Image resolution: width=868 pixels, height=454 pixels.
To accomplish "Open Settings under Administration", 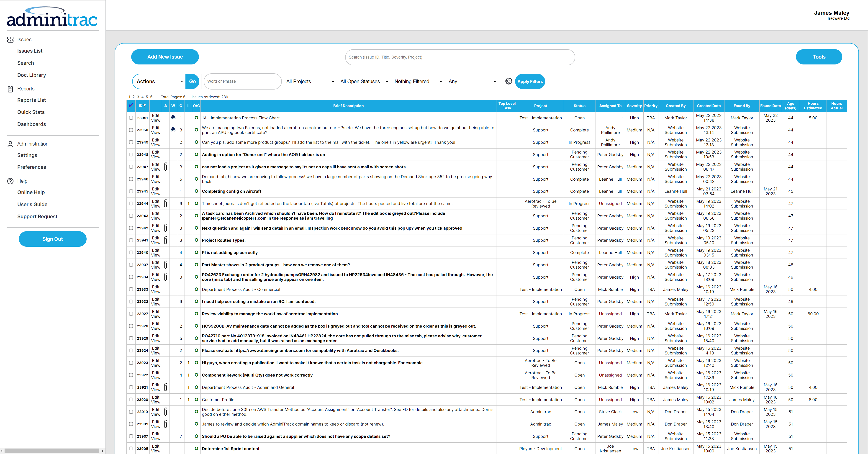I will click(x=27, y=155).
